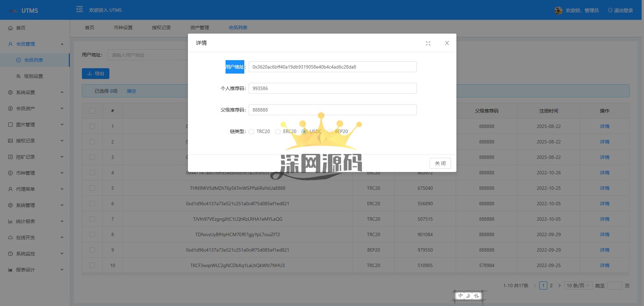The image size is (644, 306).
Task: Open the 10 条/页 page size dropdown
Action: pos(578,286)
